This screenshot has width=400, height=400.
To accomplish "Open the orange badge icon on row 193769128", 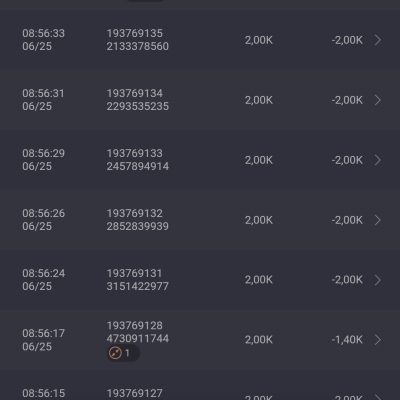I will click(x=123, y=353).
